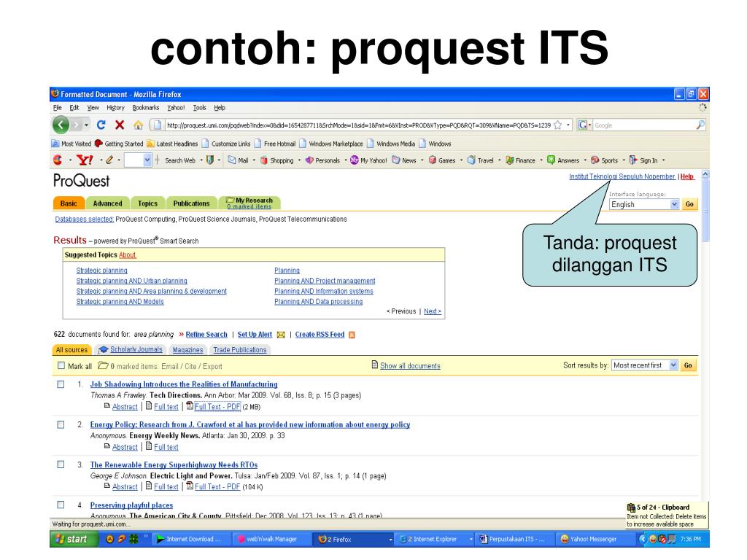Screen dimensions: 747x560
Task: Check the box for result 4 Preserving playful places
Action: [x=61, y=505]
